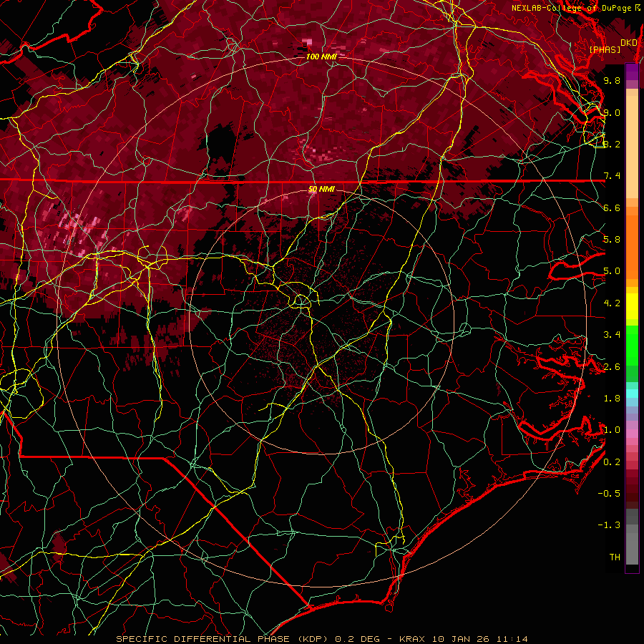This screenshot has height=644, width=644.
Task: Click the SPECIFIC DIFFERENTIAL PHASE caption text
Action: pyautogui.click(x=204, y=639)
